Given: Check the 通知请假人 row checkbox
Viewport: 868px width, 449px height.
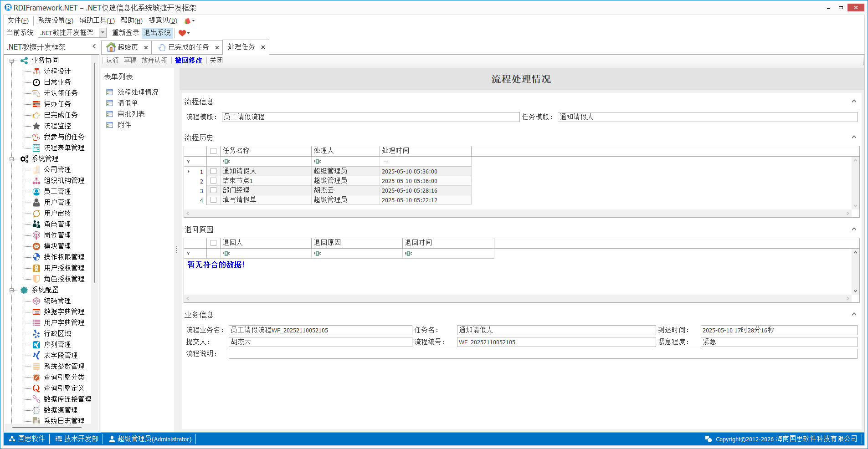Looking at the screenshot, I should [213, 171].
